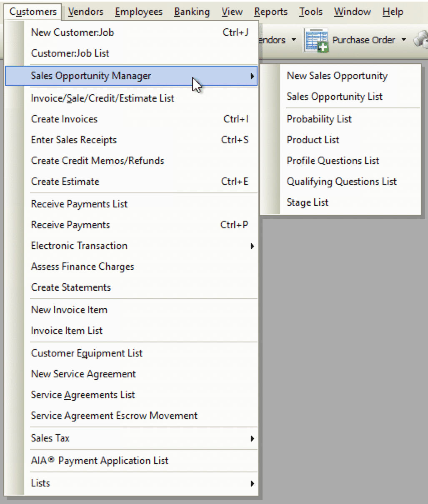Open Qualifying Questions List

[341, 182]
